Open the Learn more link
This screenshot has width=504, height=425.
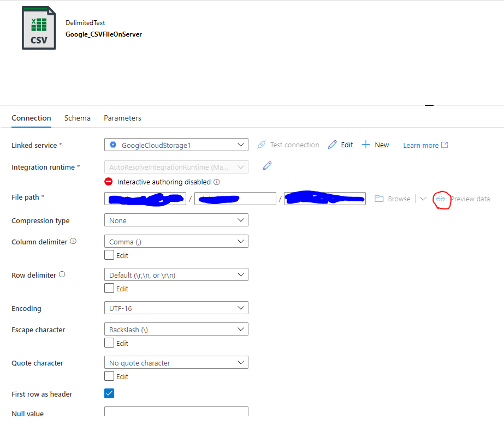420,145
